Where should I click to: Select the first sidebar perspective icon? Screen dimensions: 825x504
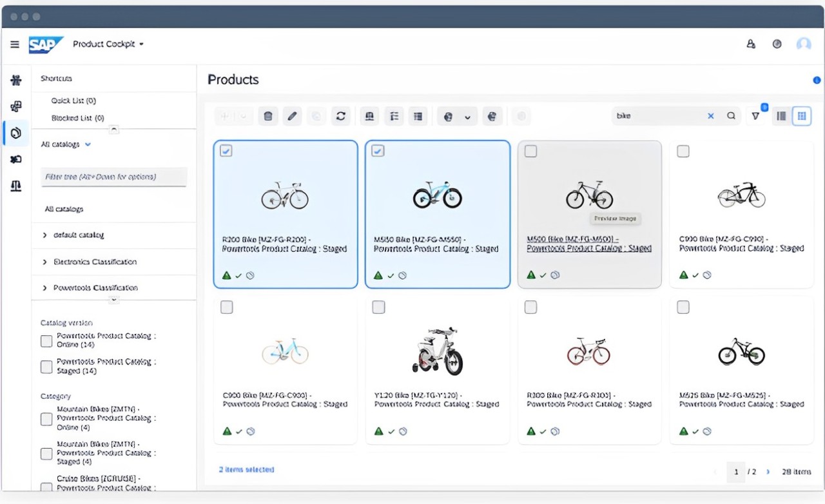click(16, 81)
